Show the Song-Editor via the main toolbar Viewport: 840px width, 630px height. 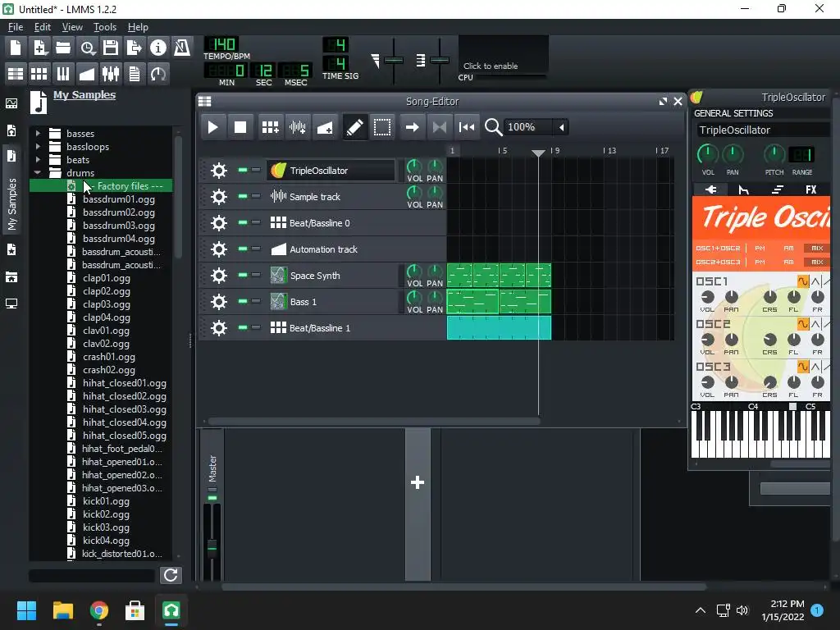click(x=16, y=73)
